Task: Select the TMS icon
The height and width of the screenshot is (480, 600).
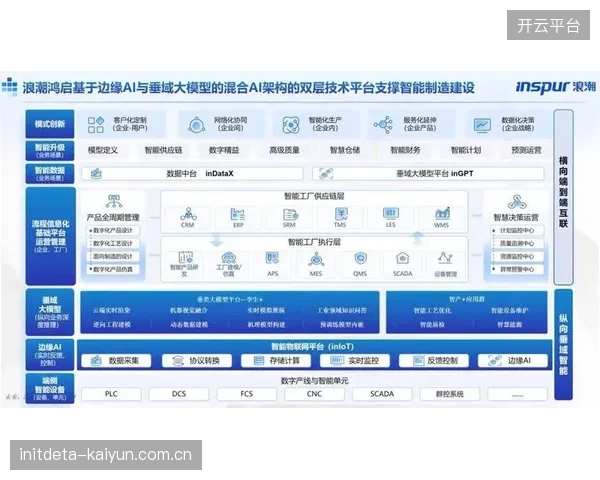Action: (341, 214)
